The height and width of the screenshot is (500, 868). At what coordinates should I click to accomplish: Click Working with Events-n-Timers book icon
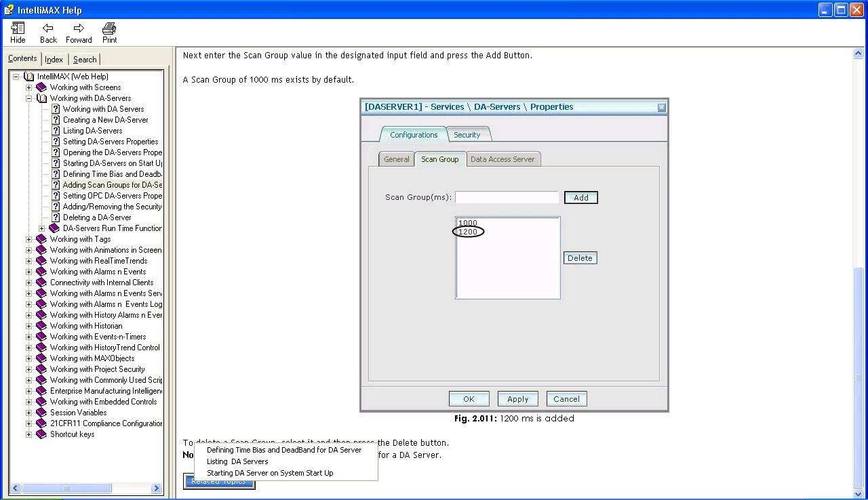(x=41, y=337)
